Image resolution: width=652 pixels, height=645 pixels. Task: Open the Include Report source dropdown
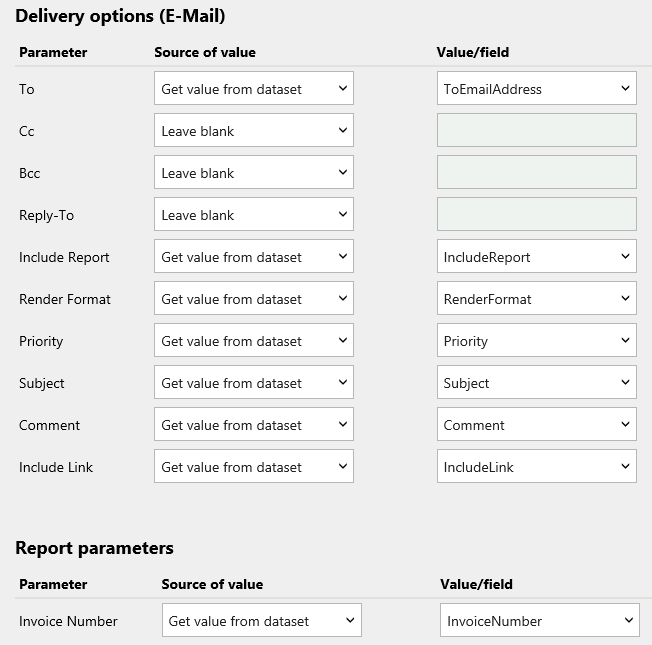point(253,257)
